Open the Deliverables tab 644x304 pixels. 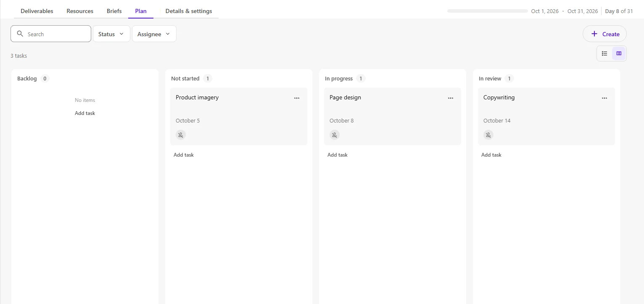(37, 11)
